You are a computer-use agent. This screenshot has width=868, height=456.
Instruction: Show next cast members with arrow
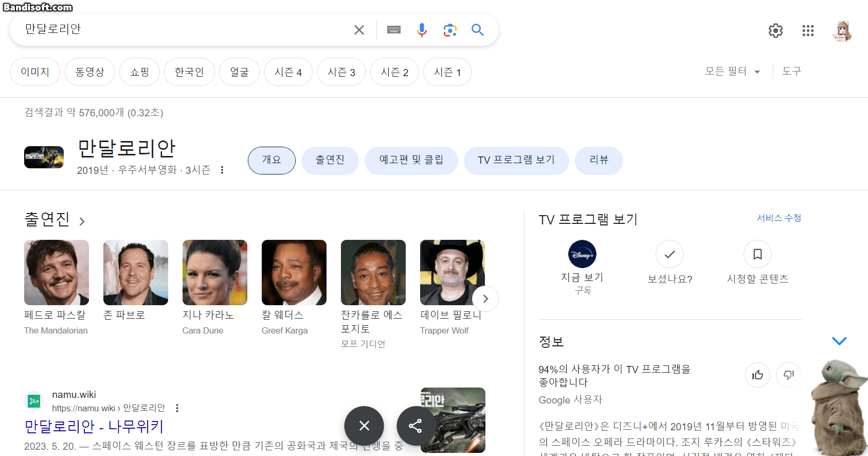coord(485,299)
